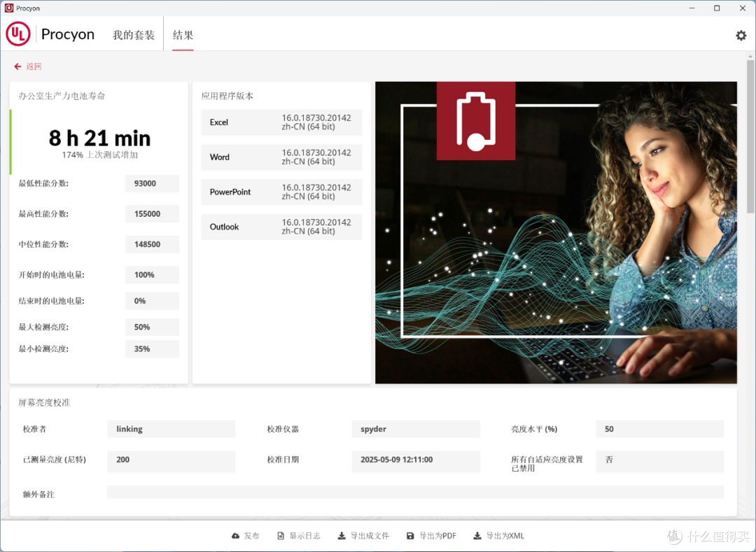Click the 校准仪器 field showing spyder
756x552 pixels.
click(x=416, y=429)
